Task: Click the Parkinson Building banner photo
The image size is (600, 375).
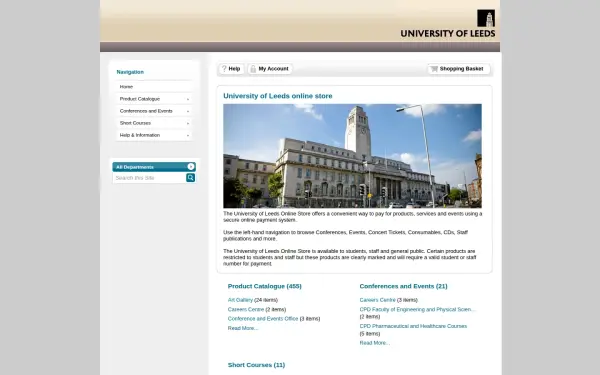Action: [x=352, y=156]
